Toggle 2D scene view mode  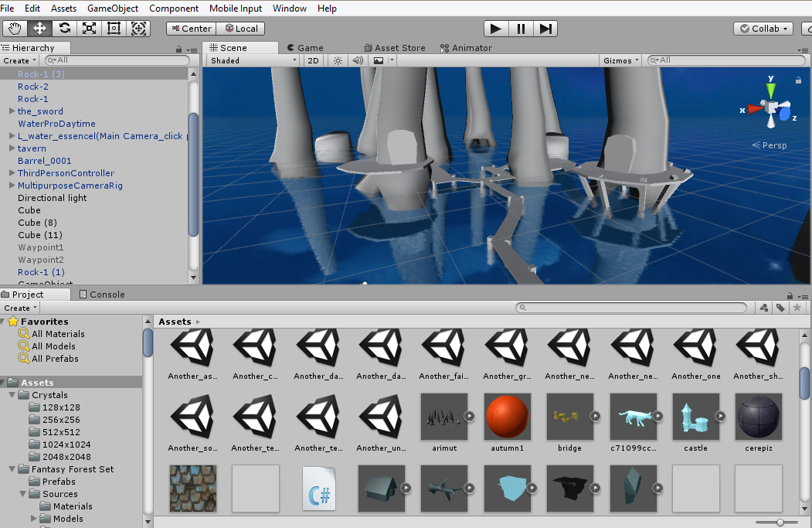(314, 60)
